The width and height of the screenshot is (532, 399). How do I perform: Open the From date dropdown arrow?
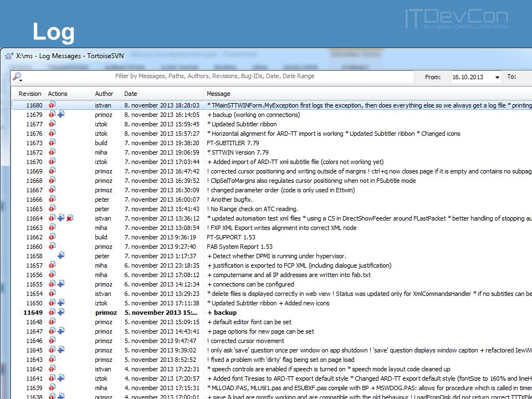[497, 78]
